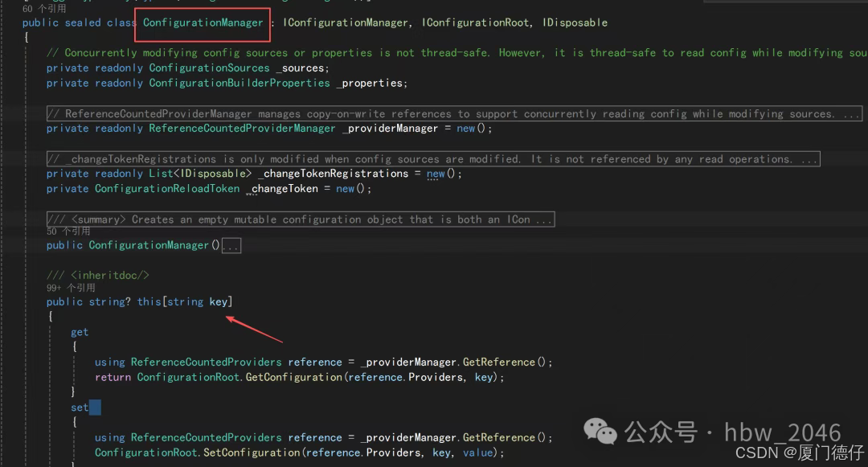The image size is (868, 467).
Task: Click the 'get' accessor keyword
Action: click(79, 332)
